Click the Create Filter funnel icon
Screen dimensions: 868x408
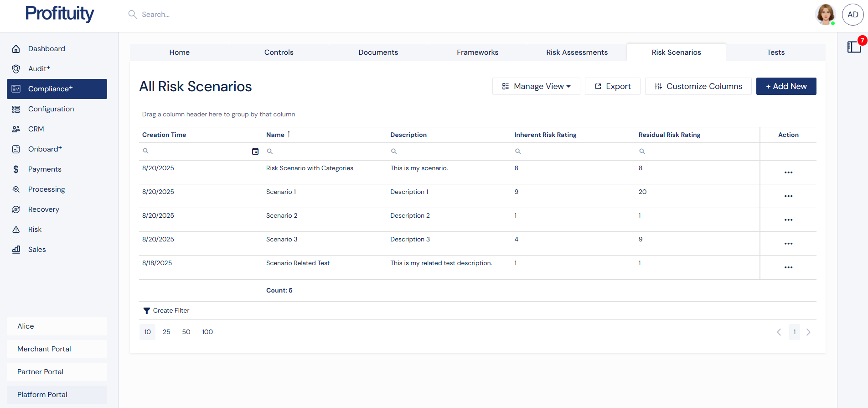click(146, 311)
